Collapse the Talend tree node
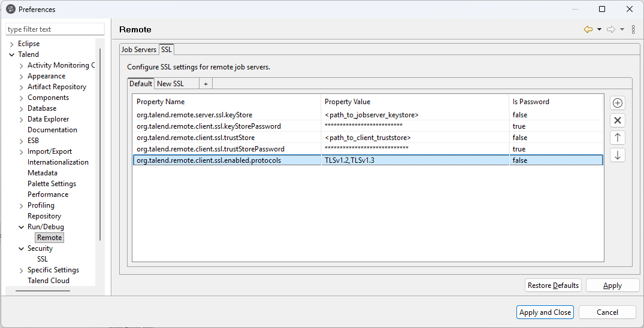The width and height of the screenshot is (644, 328). (x=12, y=54)
